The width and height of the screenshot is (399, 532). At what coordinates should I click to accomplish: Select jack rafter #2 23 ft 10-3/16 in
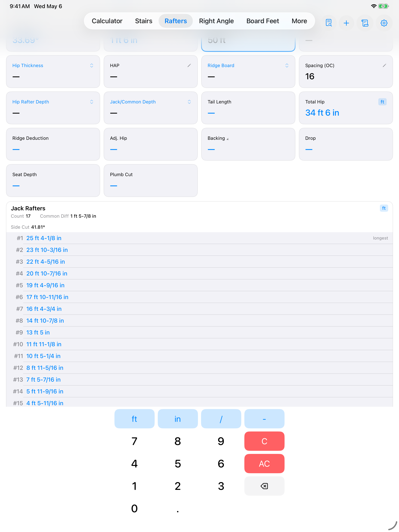click(199, 250)
